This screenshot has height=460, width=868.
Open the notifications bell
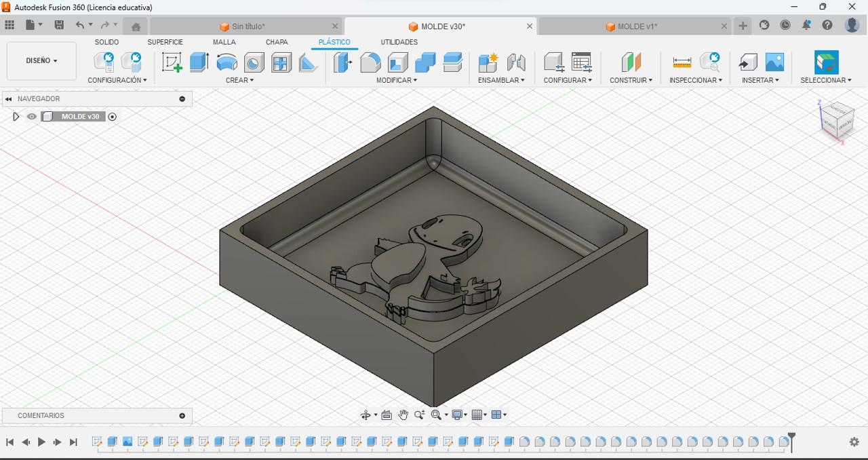click(806, 25)
